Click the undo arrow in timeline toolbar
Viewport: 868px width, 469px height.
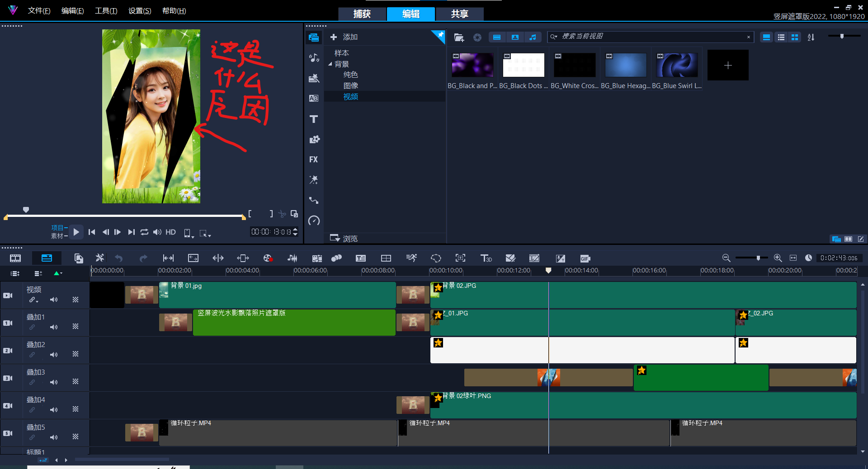pos(119,258)
